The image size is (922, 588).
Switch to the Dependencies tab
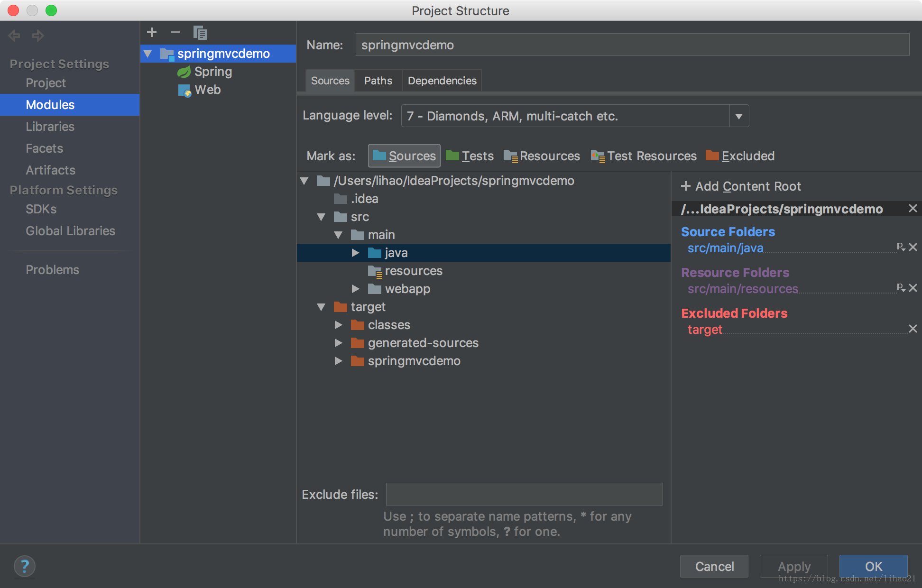(x=442, y=81)
